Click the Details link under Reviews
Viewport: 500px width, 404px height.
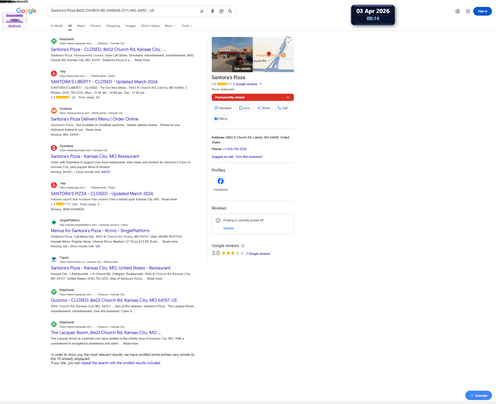[x=228, y=228]
